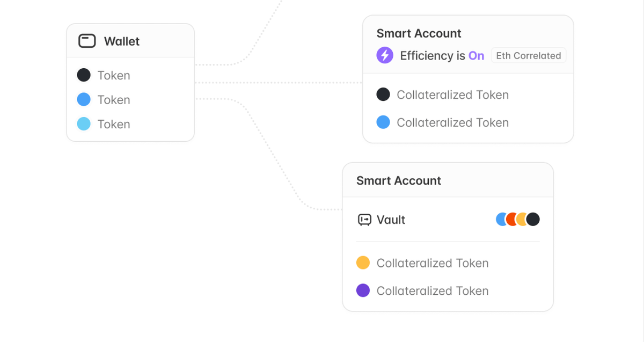The height and width of the screenshot is (342, 644).
Task: Click the purple lightning Efficiency icon
Action: 385,55
